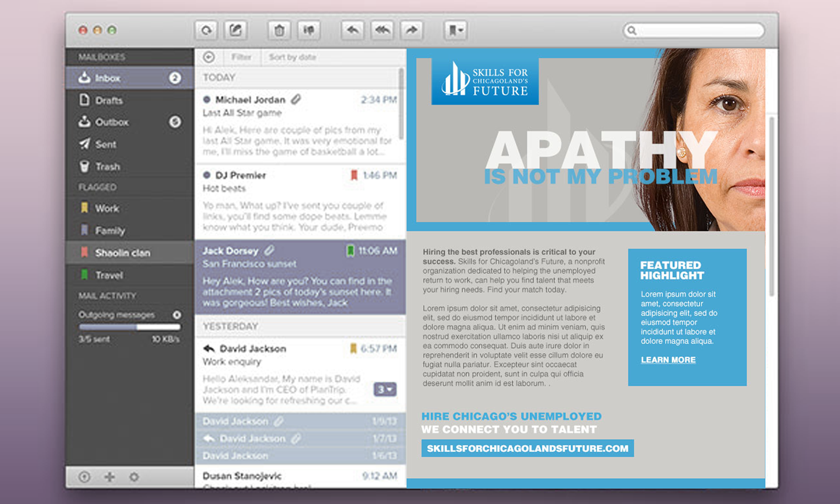Select the Shaolin clan flagged folder
Image resolution: width=840 pixels, height=504 pixels.
122,253
